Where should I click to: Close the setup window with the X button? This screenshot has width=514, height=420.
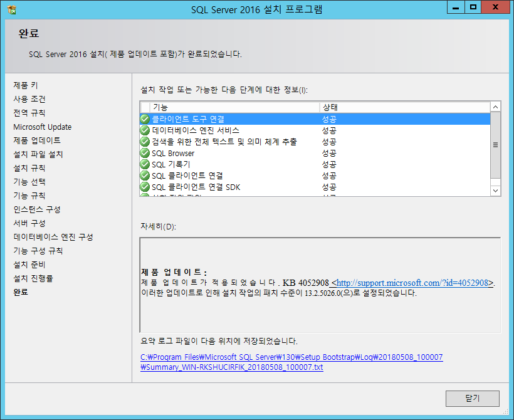pos(495,8)
